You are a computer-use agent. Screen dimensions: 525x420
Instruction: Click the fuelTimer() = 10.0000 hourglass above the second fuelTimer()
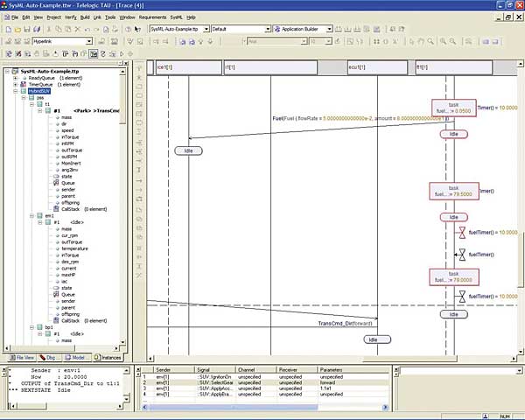[x=462, y=232]
